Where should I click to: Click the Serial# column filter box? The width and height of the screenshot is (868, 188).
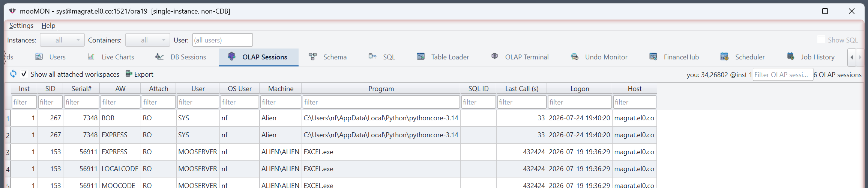pyautogui.click(x=81, y=102)
